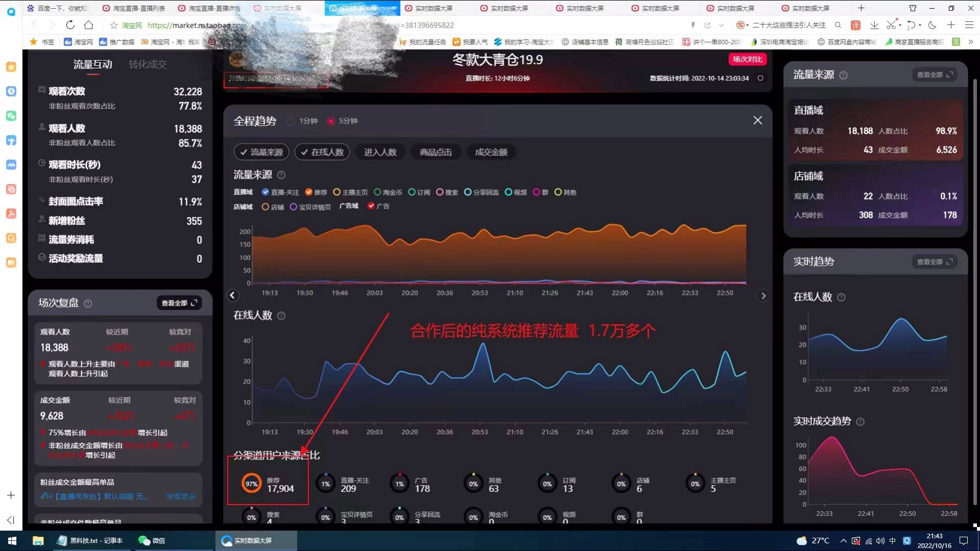The image size is (980, 551).
Task: Collapse earlier data using the left chevron arrow
Action: [233, 295]
